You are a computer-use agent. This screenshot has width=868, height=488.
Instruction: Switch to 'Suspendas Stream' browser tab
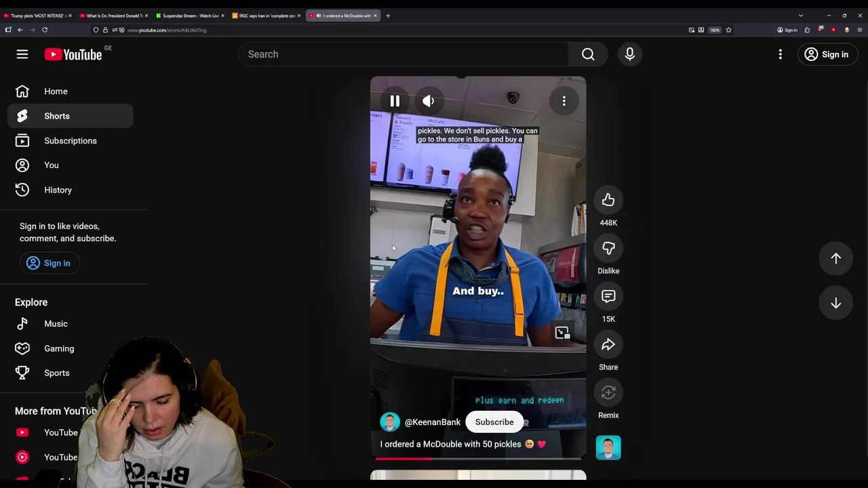(190, 16)
